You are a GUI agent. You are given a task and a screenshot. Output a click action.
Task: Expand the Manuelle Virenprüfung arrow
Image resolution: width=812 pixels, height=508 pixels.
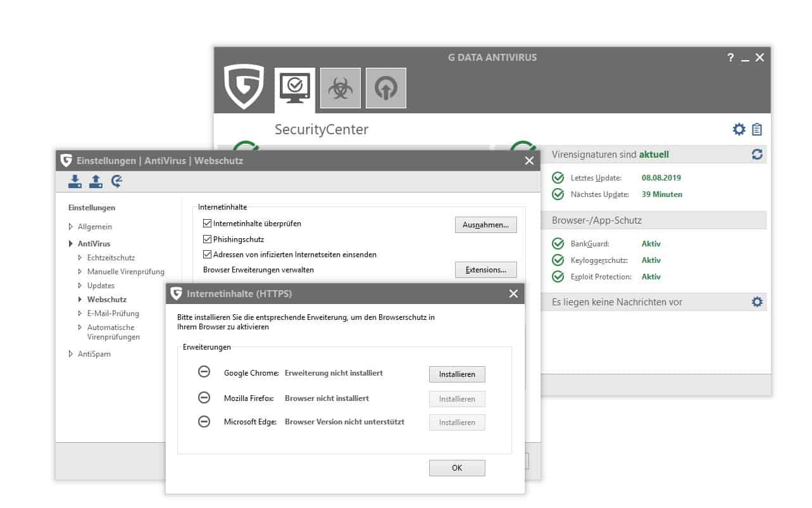80,272
